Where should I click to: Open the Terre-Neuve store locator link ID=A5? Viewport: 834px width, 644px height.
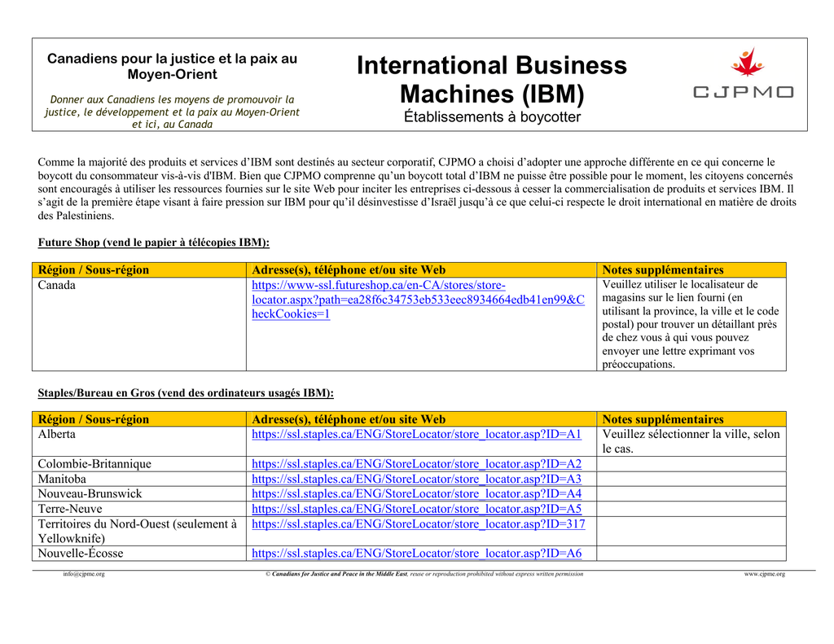click(x=416, y=508)
